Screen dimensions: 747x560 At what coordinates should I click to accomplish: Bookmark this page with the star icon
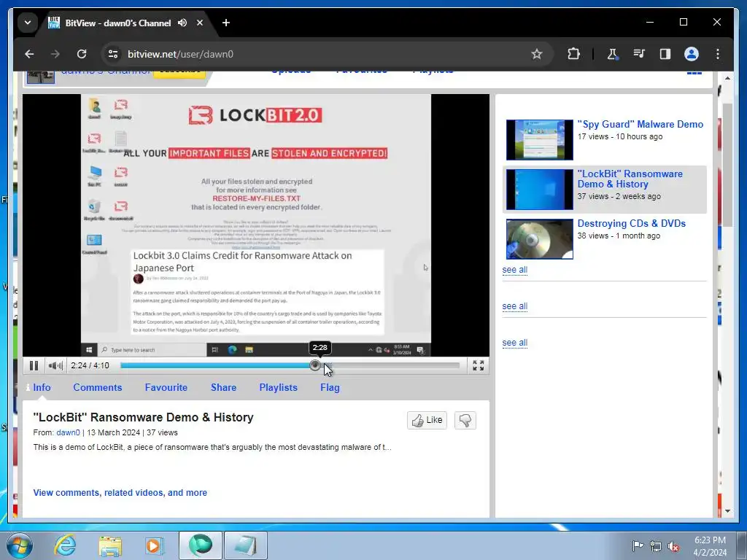click(536, 54)
